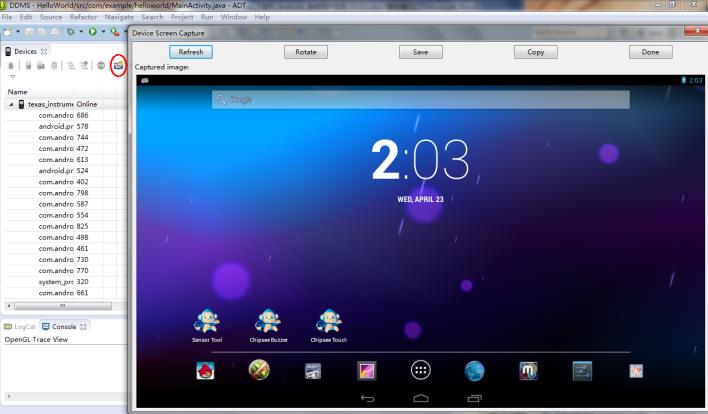Screen dimensions: 708x414
Task: Open the all-apps drawer circle icon
Action: pyautogui.click(x=421, y=370)
